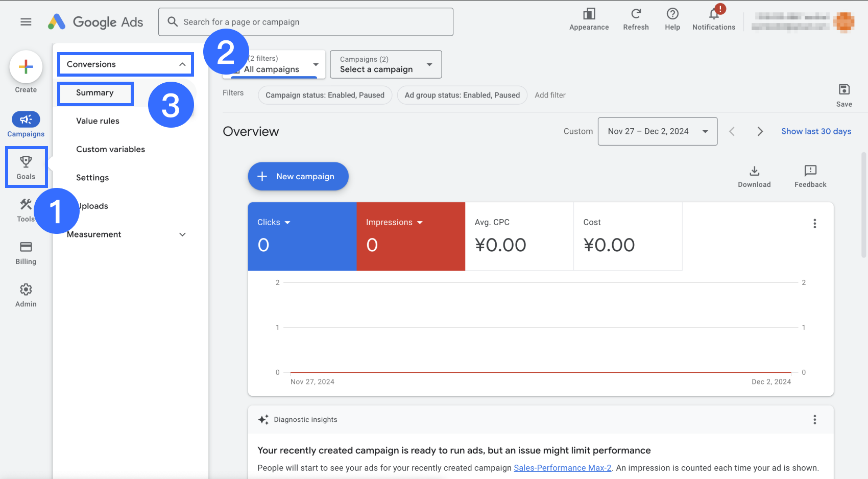This screenshot has width=868, height=479.
Task: Click the Refresh icon
Action: [636, 19]
